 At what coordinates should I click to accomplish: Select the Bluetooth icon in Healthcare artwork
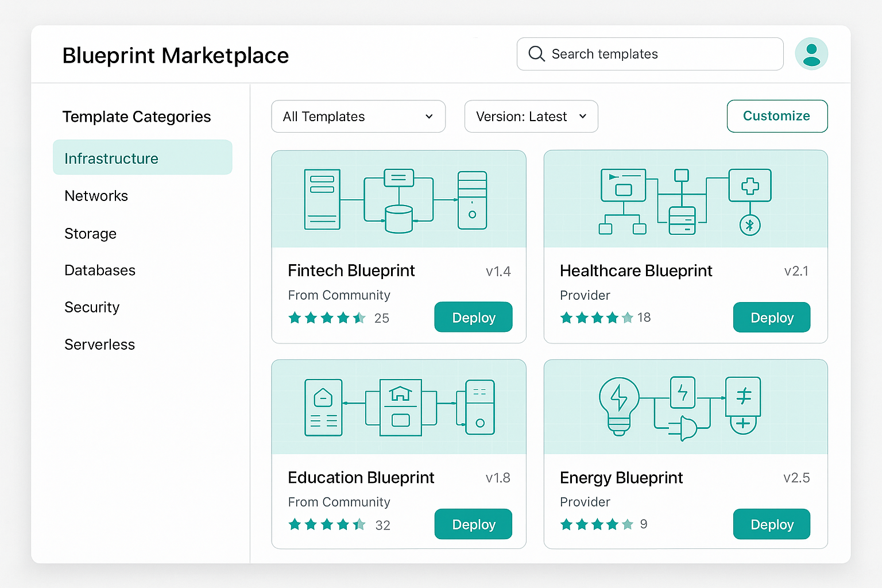point(749,225)
